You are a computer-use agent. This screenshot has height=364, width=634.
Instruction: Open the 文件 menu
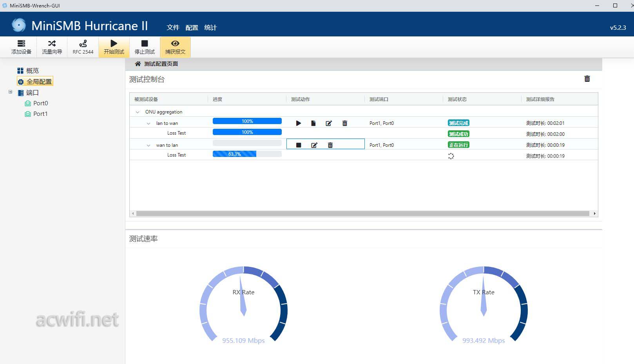[x=173, y=27]
